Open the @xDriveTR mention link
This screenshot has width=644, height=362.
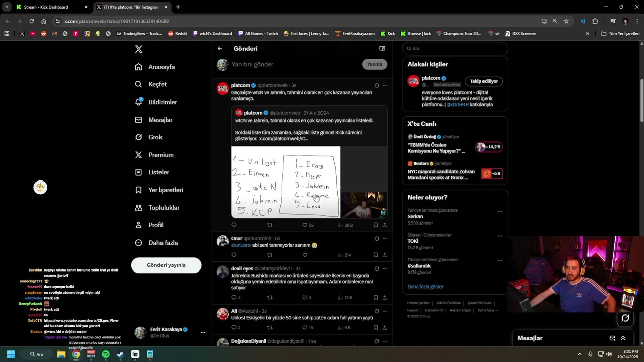point(457,105)
